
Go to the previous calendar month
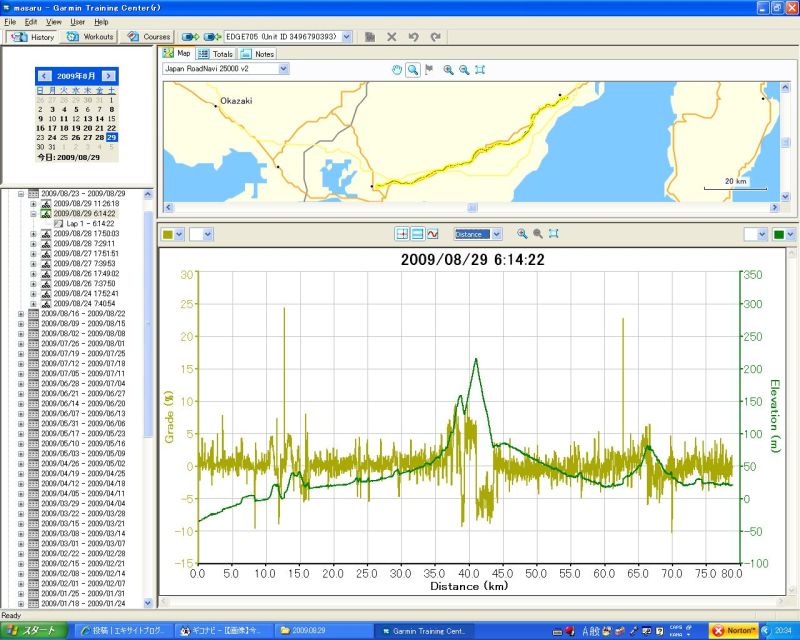click(x=44, y=76)
